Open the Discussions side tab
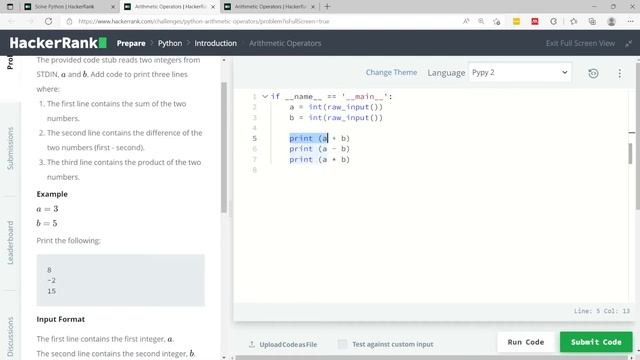 pos(10,337)
